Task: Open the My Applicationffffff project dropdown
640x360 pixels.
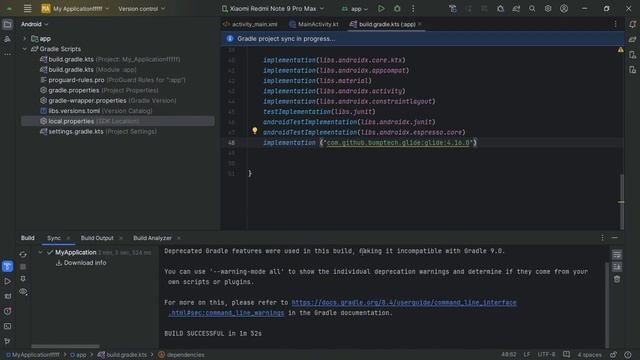Action: (x=76, y=9)
